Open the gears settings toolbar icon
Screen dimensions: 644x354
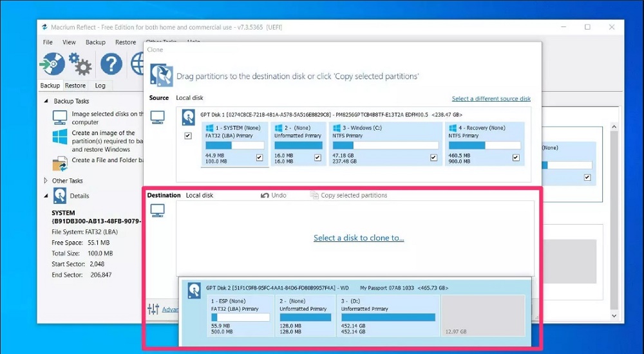[80, 64]
